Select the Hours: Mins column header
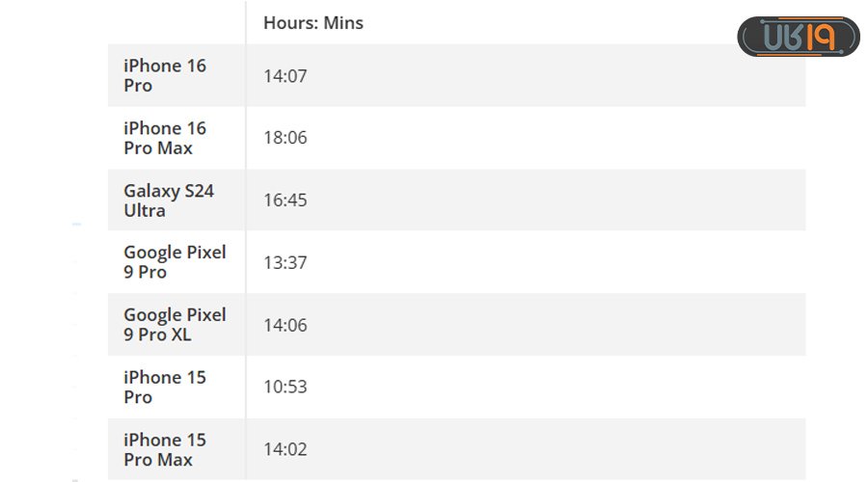Viewport: 868px width, 482px height. (313, 23)
